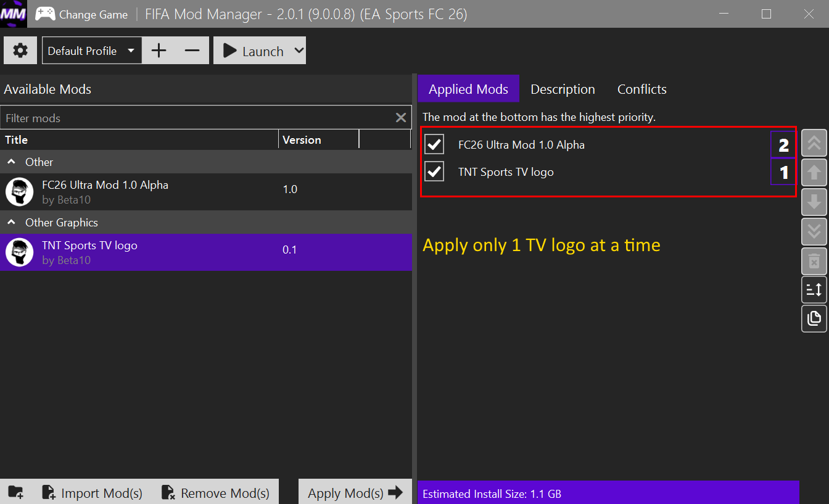Image resolution: width=829 pixels, height=504 pixels.
Task: Open the Launch options dropdown arrow
Action: click(299, 51)
